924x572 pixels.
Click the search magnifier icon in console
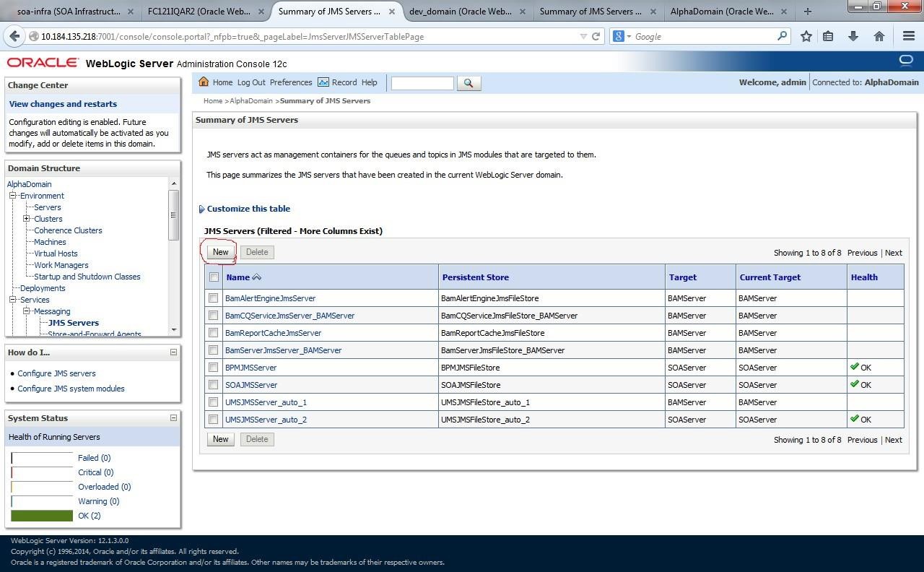pyautogui.click(x=468, y=83)
